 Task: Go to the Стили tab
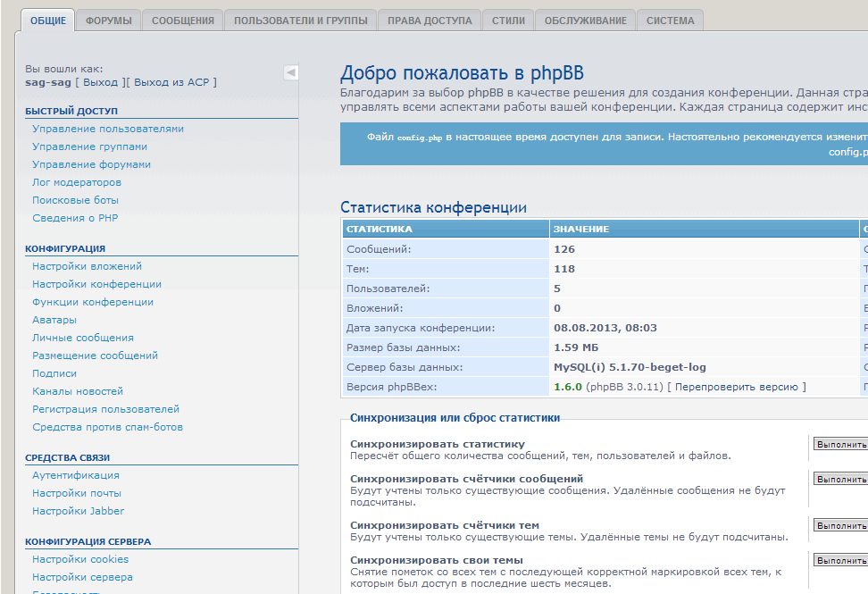(x=508, y=21)
